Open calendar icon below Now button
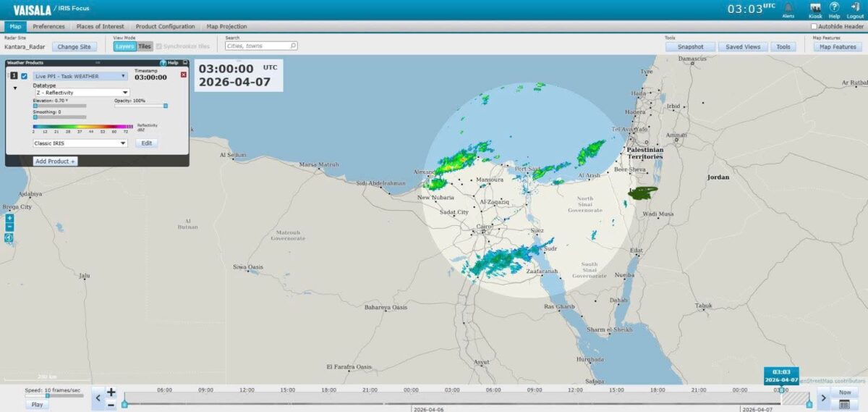This screenshot has width=868, height=412. 844,404
